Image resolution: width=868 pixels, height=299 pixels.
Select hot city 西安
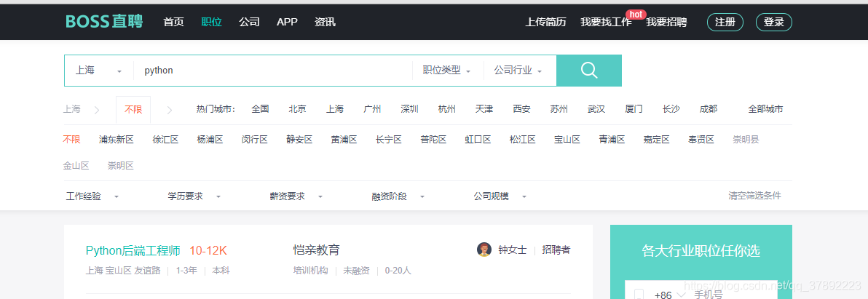[x=521, y=109]
